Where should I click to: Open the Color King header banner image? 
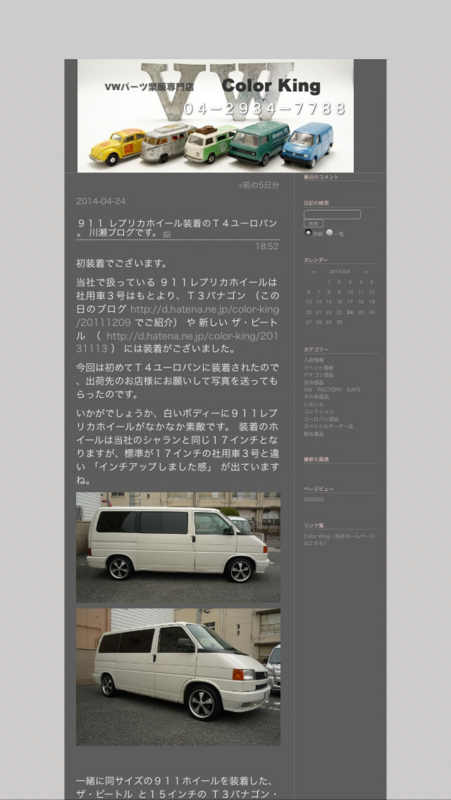pyautogui.click(x=215, y=116)
